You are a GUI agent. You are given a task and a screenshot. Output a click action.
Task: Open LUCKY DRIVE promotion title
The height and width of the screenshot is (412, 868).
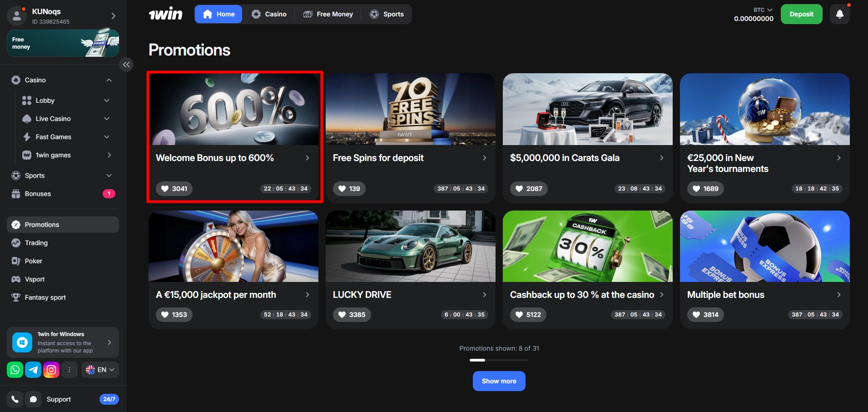362,295
